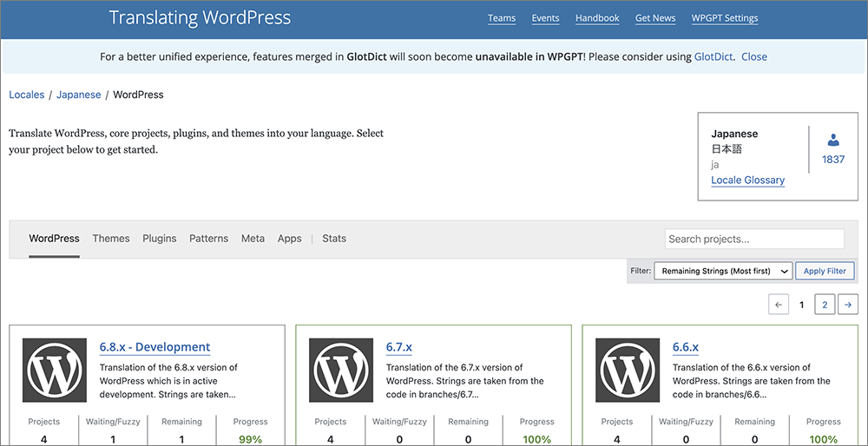The image size is (868, 446).
Task: Open Teams in the header
Action: click(502, 18)
